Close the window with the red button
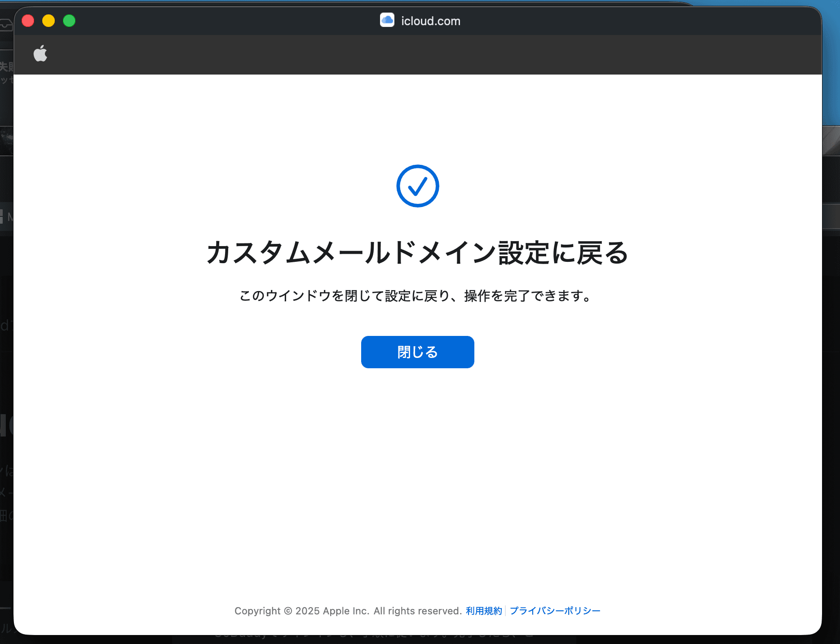 (28, 21)
